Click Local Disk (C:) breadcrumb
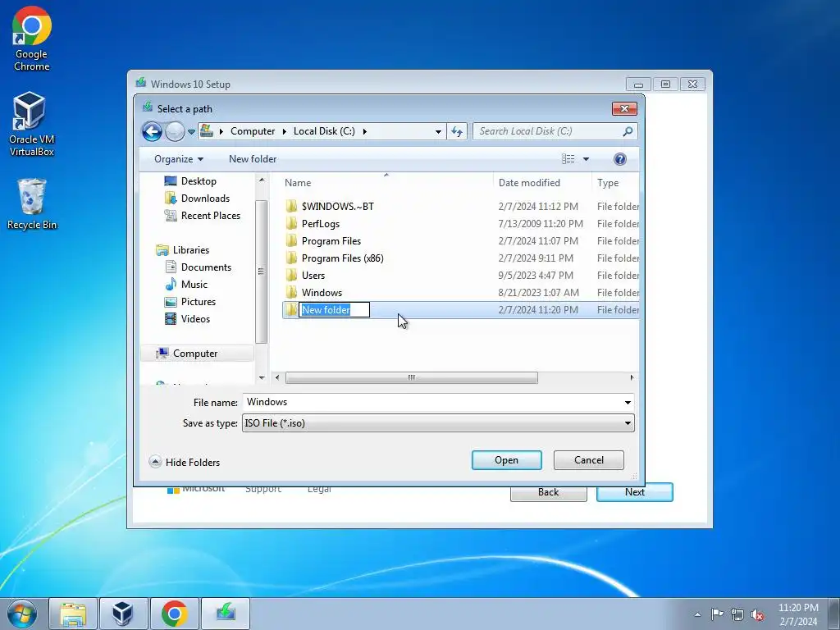The height and width of the screenshot is (630, 840). (x=324, y=131)
